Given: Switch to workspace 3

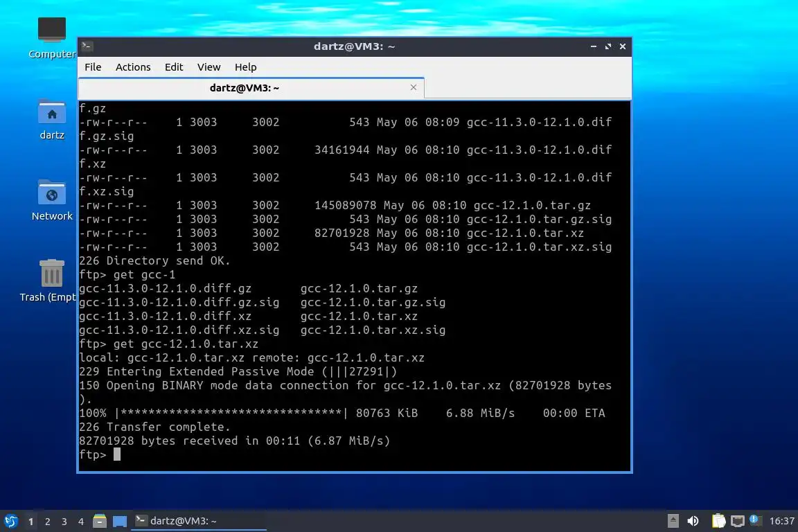Looking at the screenshot, I should [64, 522].
